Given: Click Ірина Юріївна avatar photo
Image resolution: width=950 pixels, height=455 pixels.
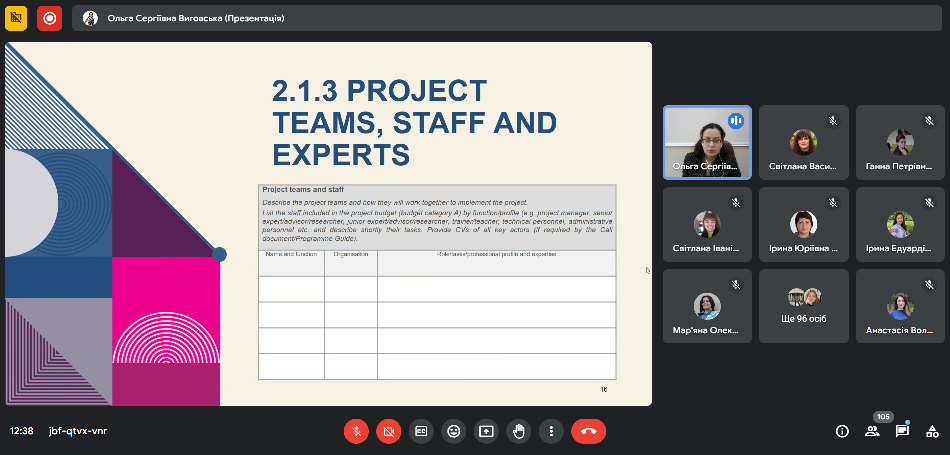Looking at the screenshot, I should tap(803, 224).
